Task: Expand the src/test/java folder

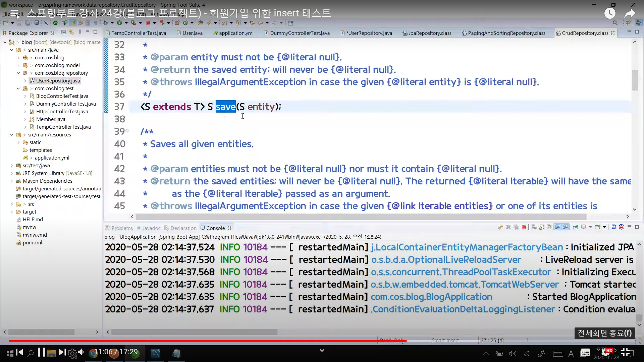Action: (12, 166)
